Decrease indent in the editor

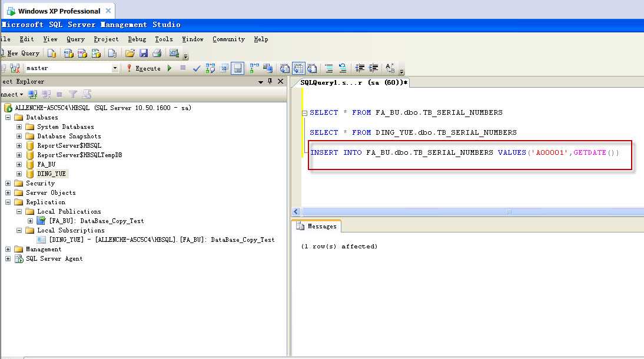click(360, 68)
